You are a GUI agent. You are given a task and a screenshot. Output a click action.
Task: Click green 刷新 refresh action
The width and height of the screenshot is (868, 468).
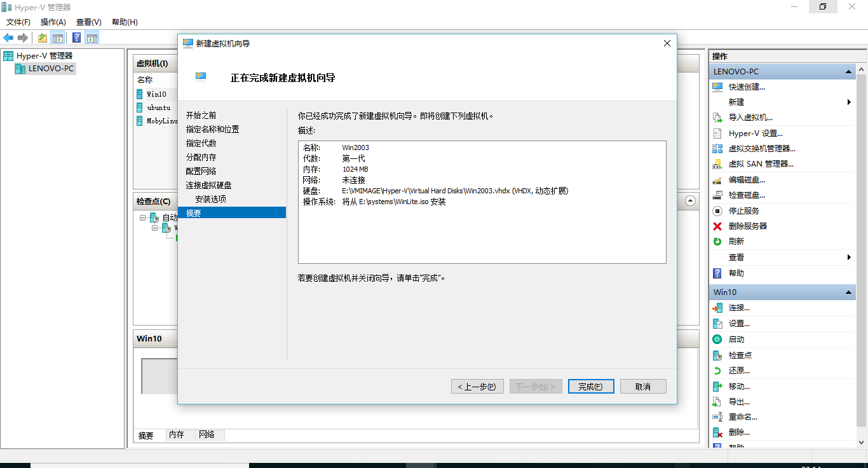pos(717,242)
